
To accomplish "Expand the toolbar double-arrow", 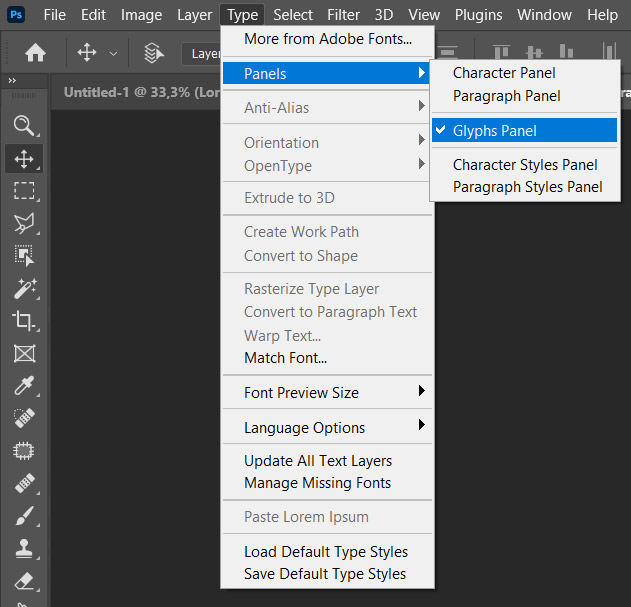I will pos(12,81).
